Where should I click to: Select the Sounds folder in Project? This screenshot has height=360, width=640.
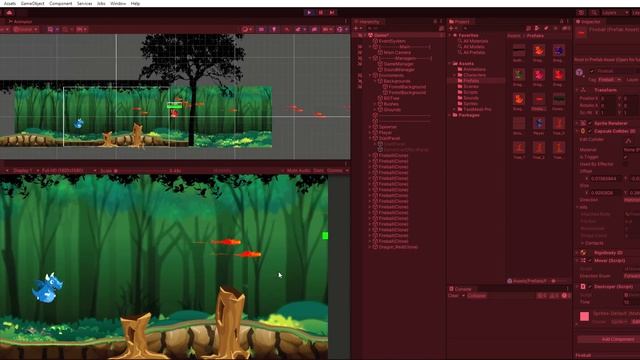pyautogui.click(x=471, y=98)
